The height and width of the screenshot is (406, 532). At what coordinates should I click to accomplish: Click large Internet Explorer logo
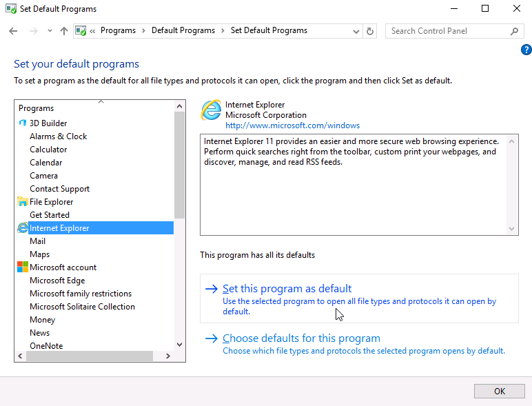click(211, 110)
